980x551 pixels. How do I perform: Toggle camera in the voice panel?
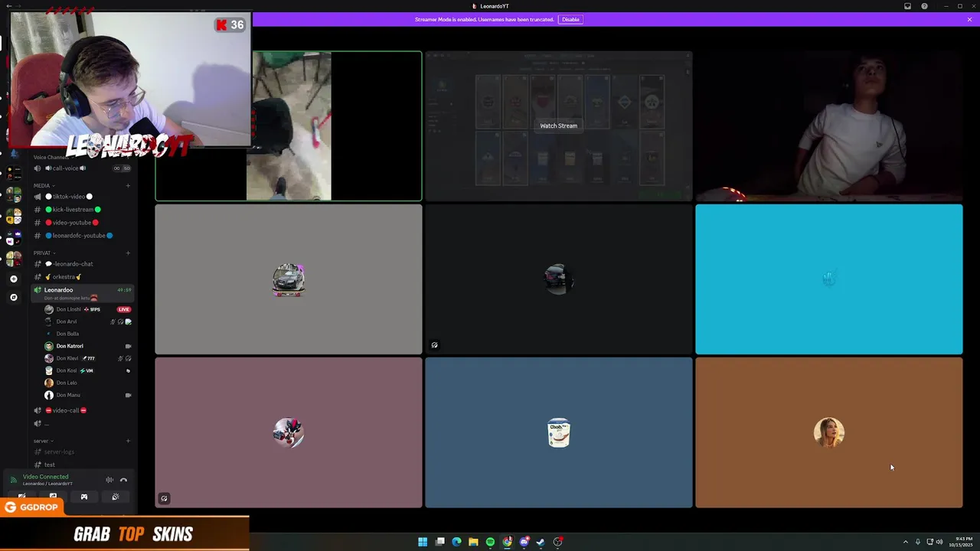click(x=21, y=497)
